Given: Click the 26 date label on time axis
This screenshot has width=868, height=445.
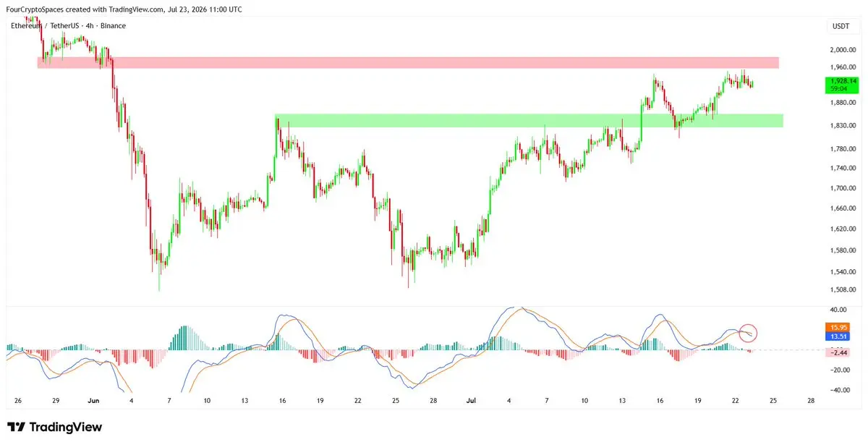Looking at the screenshot, I should click(17, 400).
